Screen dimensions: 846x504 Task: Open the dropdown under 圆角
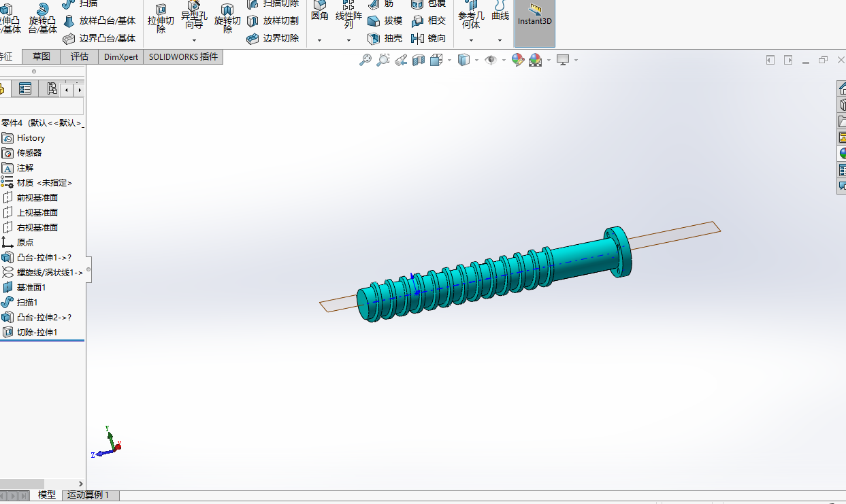pos(320,40)
